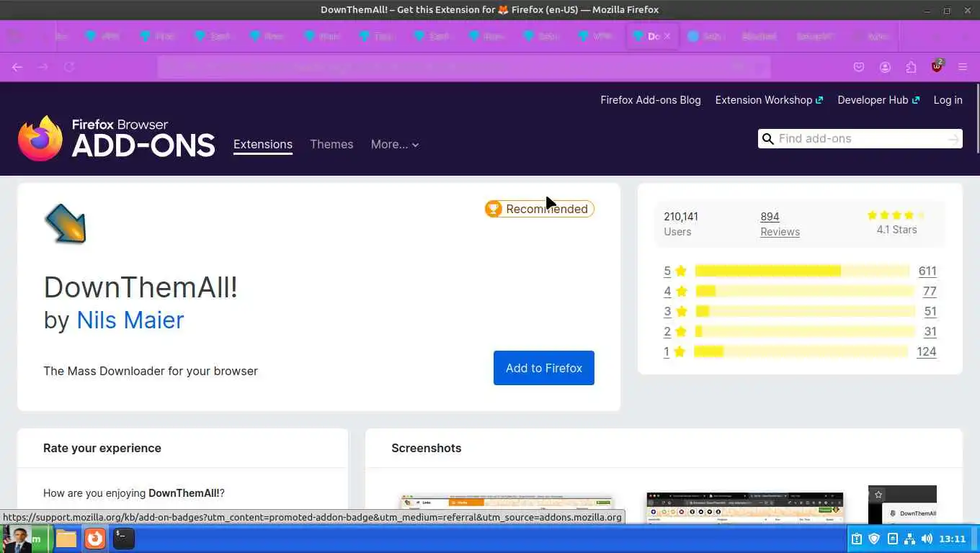Go back with the browser back arrow
The height and width of the screenshot is (553, 980).
coord(17,67)
